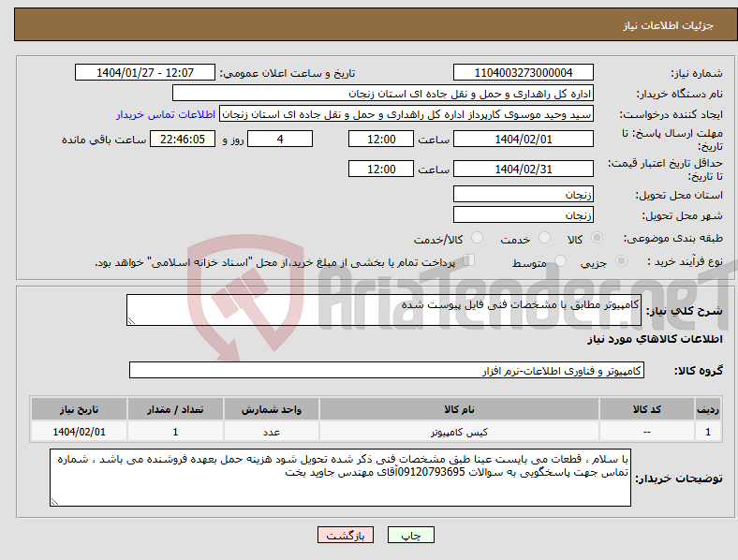Click the کیس کامپیوتر table cell
The image size is (738, 560).
459,432
